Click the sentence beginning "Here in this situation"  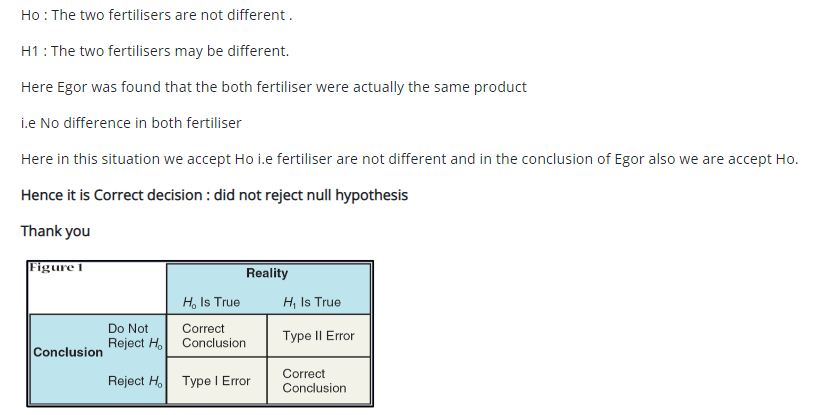tap(409, 159)
